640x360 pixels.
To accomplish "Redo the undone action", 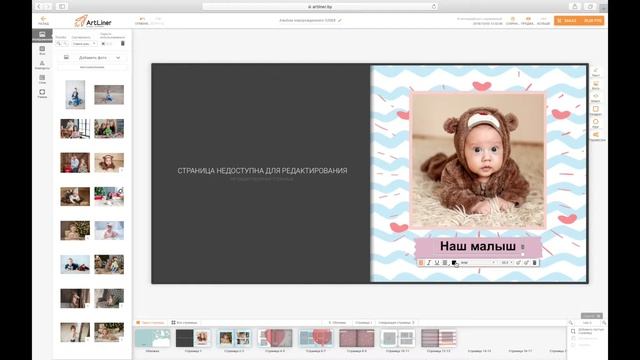I will tap(158, 21).
